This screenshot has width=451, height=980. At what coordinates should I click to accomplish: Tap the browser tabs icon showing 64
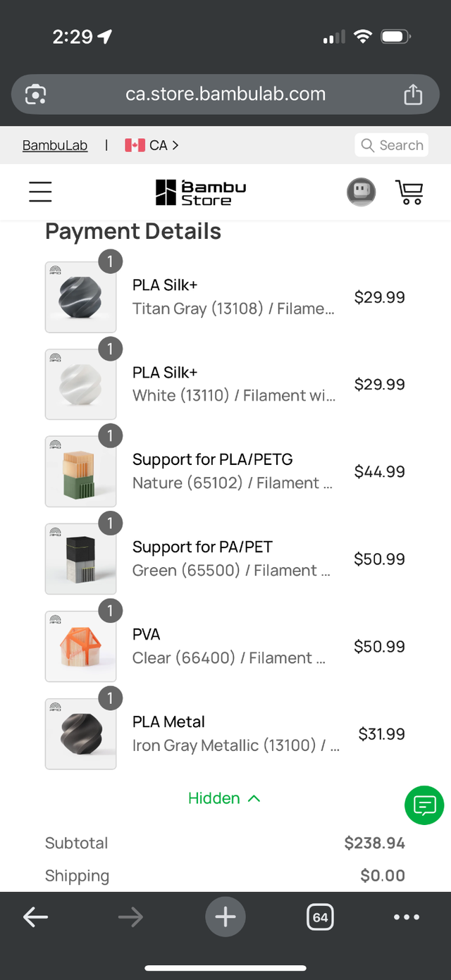[320, 917]
